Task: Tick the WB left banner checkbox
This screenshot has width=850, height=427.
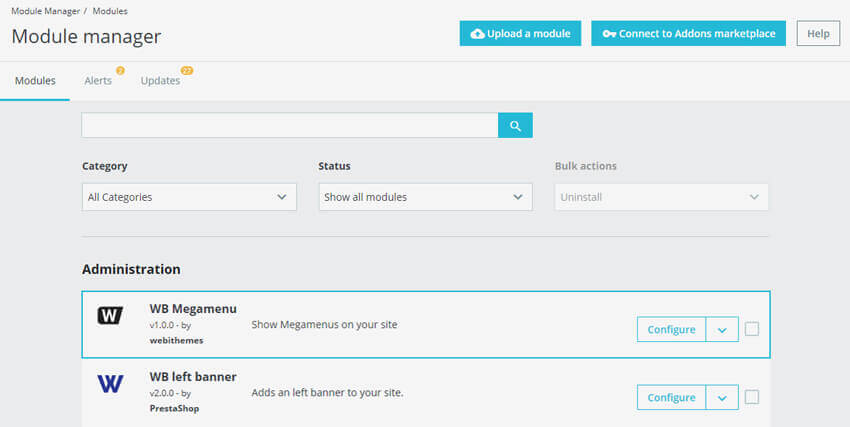Action: 752,397
